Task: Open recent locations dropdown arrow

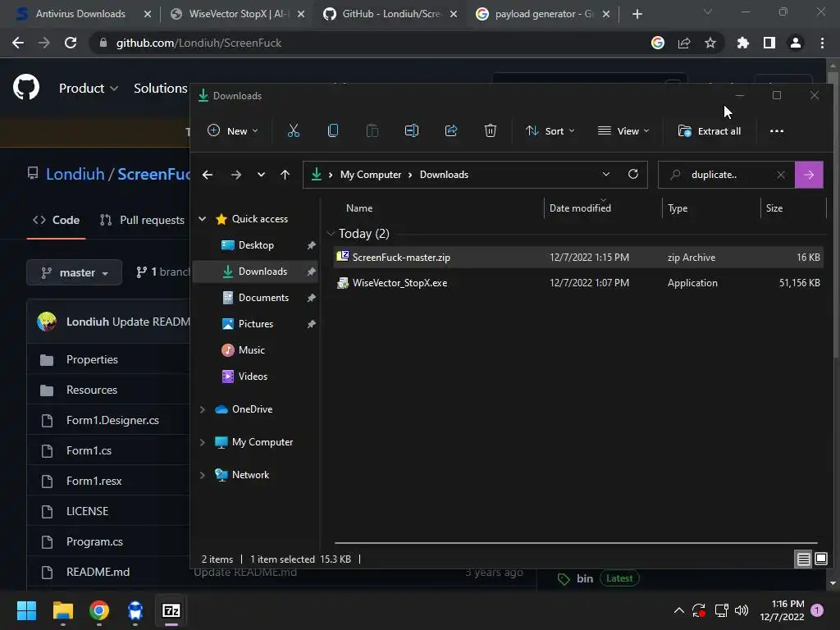Action: 261,175
